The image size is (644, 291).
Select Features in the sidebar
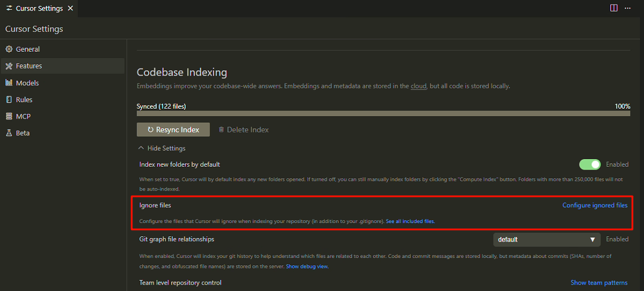click(x=63, y=66)
